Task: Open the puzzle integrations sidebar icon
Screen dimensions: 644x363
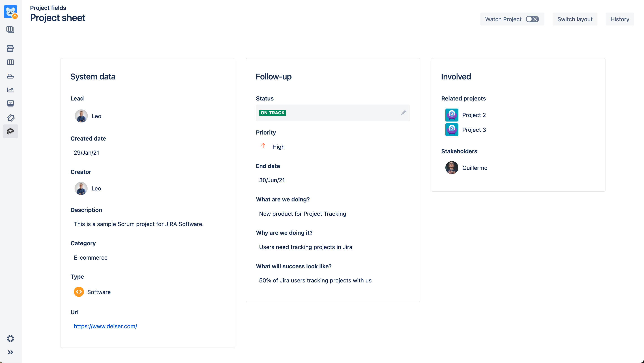Action: (10, 118)
